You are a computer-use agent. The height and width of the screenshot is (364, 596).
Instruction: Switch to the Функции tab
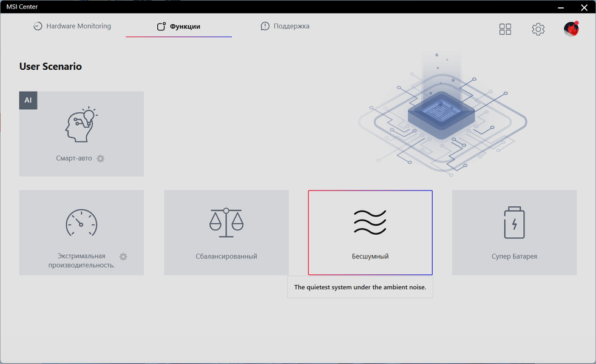[178, 26]
